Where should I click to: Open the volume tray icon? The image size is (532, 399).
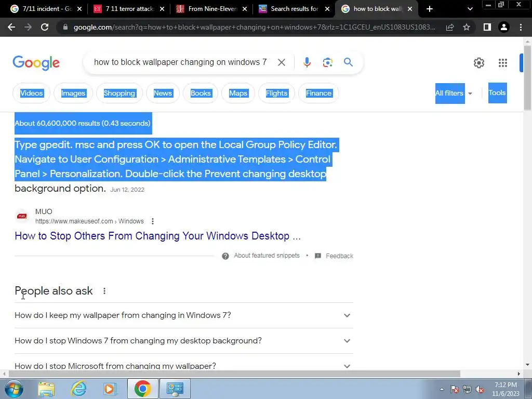pos(480,390)
